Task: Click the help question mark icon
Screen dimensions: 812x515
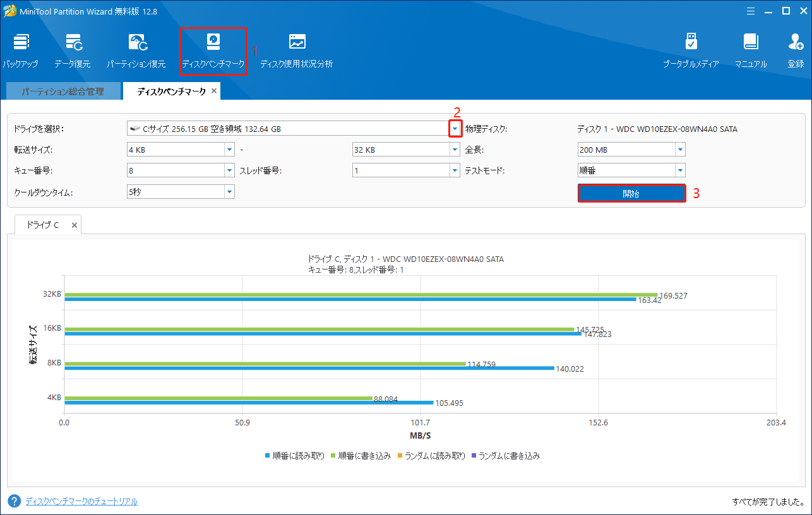Action: 15,501
